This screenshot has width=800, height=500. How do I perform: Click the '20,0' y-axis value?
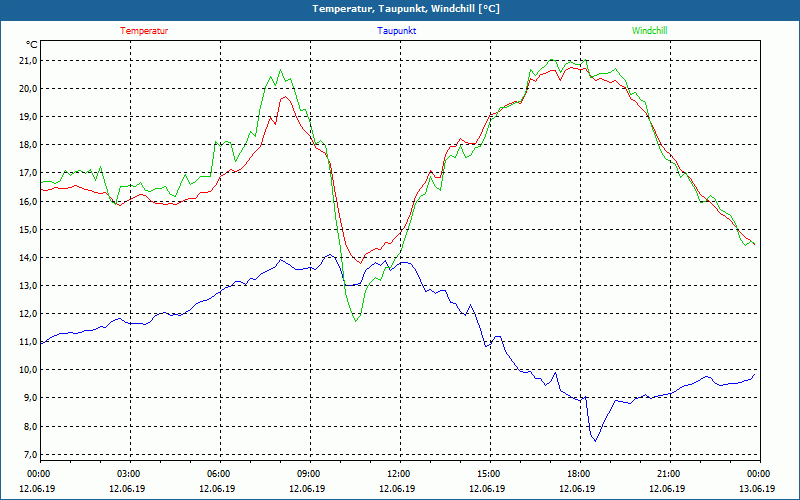pos(29,89)
